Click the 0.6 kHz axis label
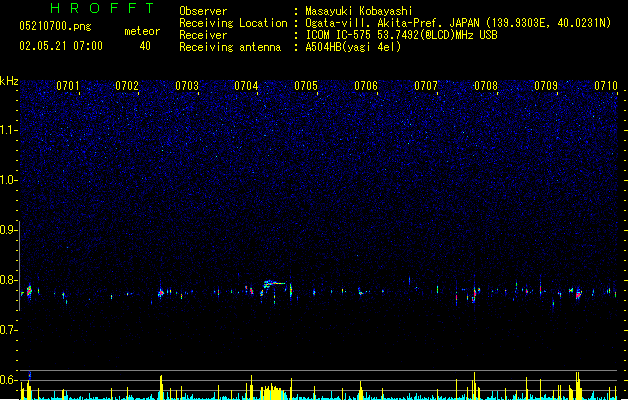629x400 pixels. pos(9,380)
